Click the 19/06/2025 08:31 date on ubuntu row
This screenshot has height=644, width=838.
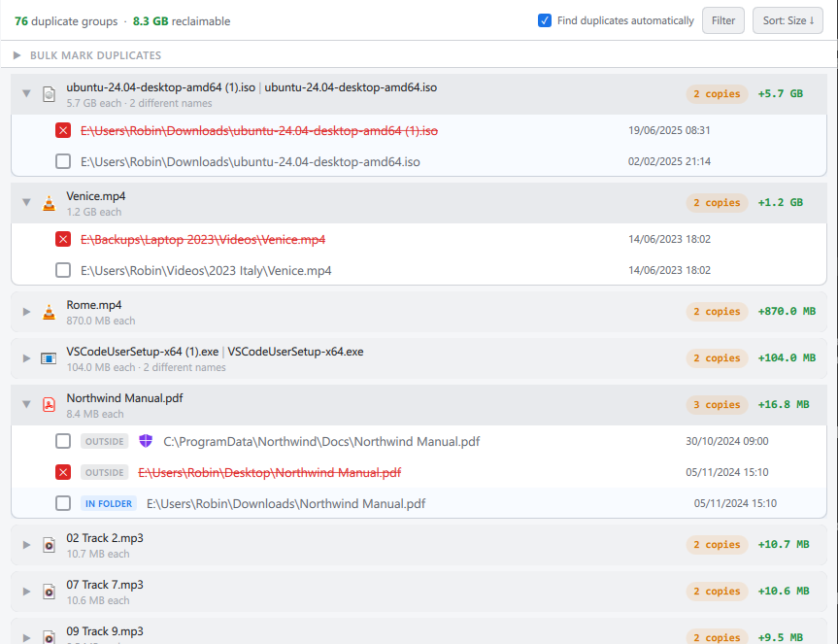coord(669,130)
